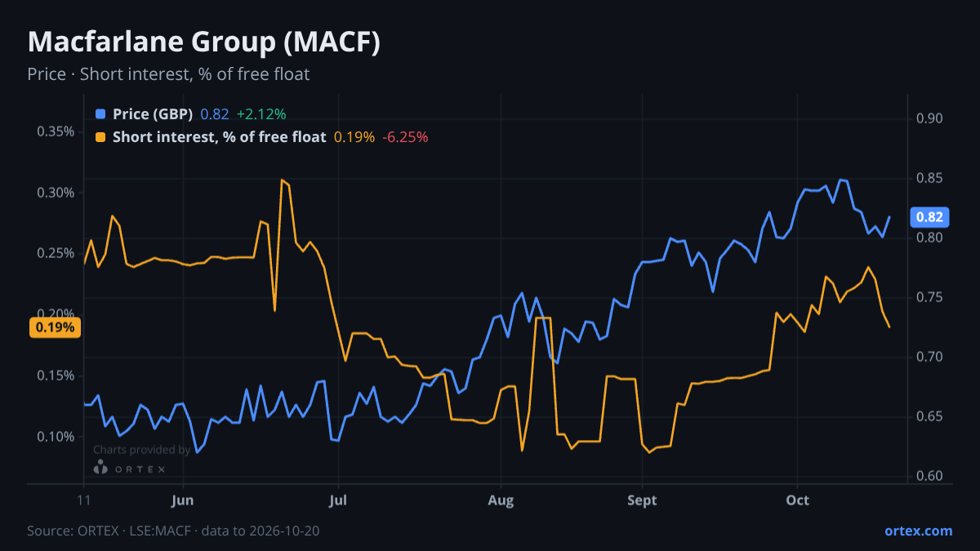980x551 pixels.
Task: Open the ortex.com link
Action: tap(918, 531)
